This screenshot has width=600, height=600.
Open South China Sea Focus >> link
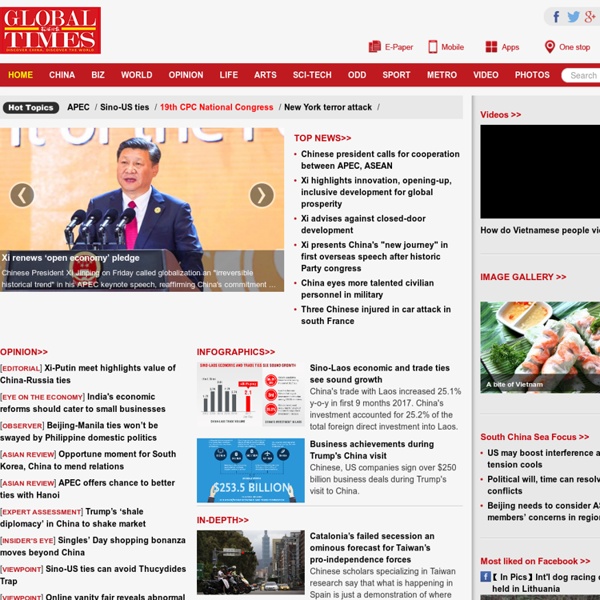(535, 437)
